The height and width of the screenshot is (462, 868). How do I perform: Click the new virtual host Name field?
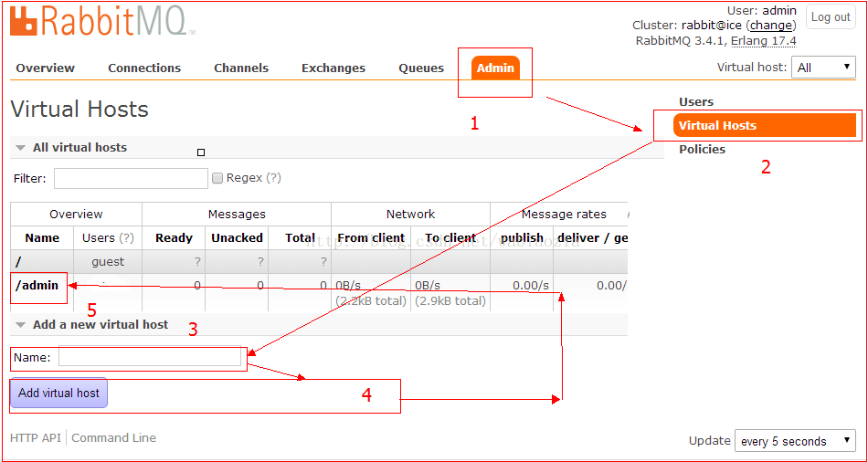pos(150,357)
